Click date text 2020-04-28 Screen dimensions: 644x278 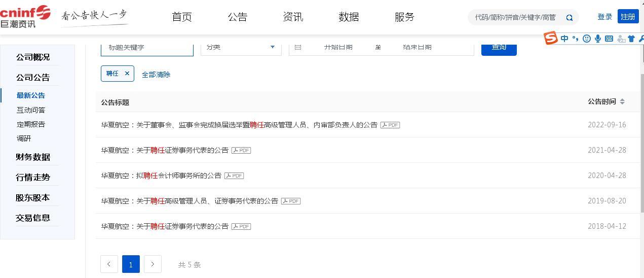[607, 176]
